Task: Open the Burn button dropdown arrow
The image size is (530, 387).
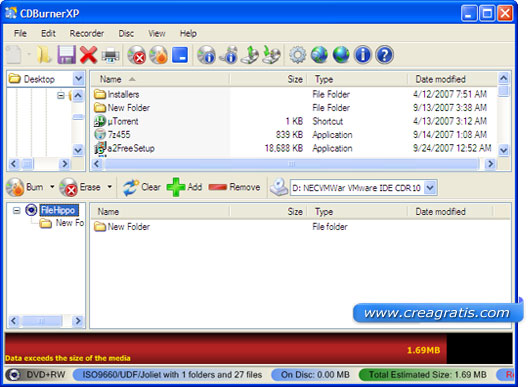Action: point(52,187)
